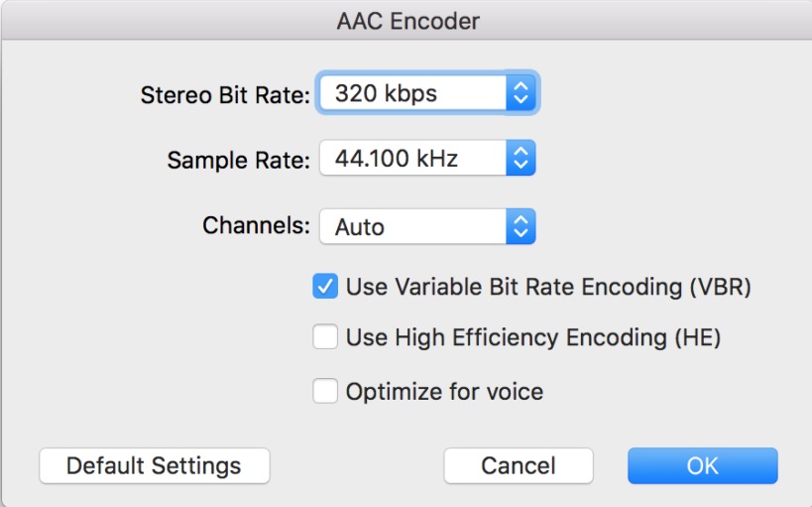Expand the Sample Rate popup arrows
The height and width of the screenshot is (507, 812).
pos(521,158)
